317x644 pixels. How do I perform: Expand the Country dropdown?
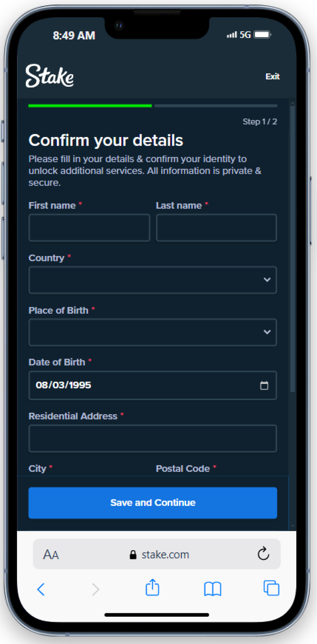coord(153,280)
